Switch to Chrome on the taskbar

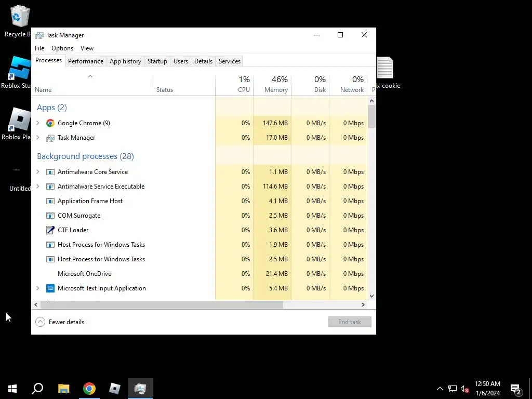(89, 389)
